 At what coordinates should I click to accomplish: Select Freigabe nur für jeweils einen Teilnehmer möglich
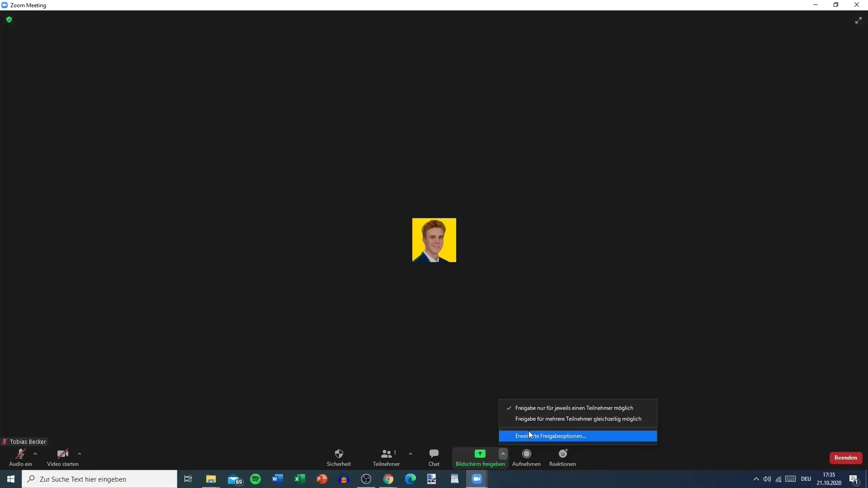(578, 408)
